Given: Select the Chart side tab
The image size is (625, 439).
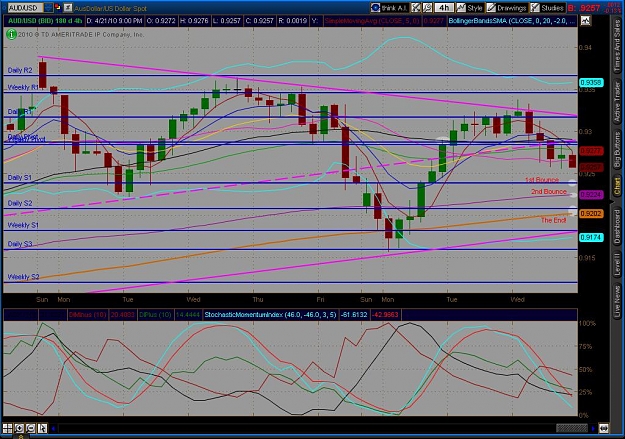Looking at the screenshot, I should (x=617, y=186).
